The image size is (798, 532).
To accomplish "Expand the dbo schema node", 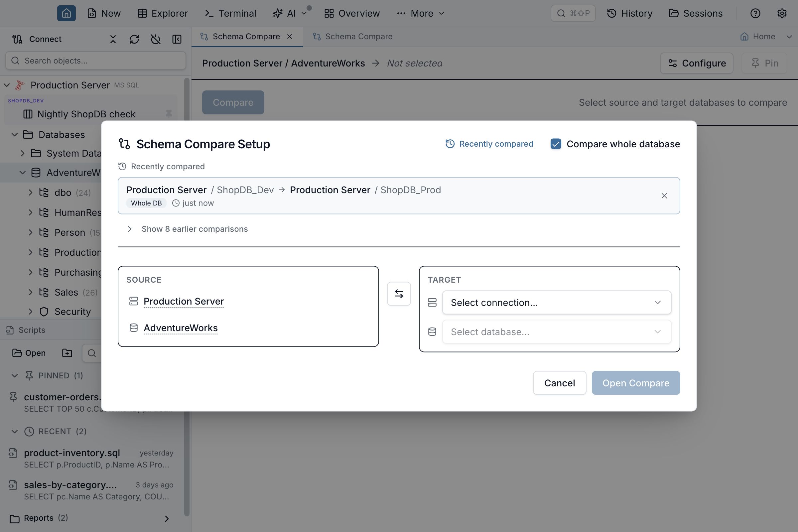I will click(31, 193).
